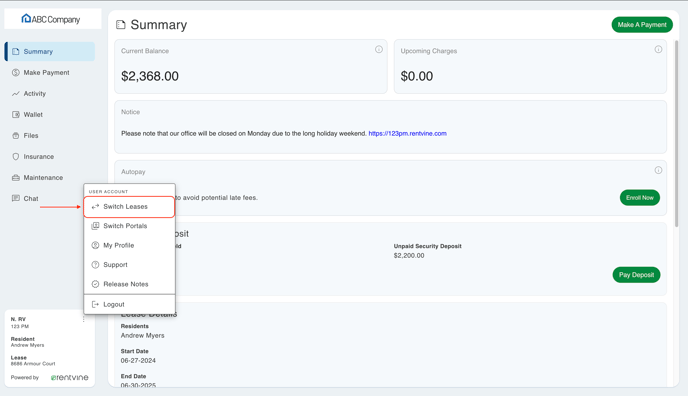
Task: Click the Upcoming Charges info icon
Action: click(x=658, y=50)
